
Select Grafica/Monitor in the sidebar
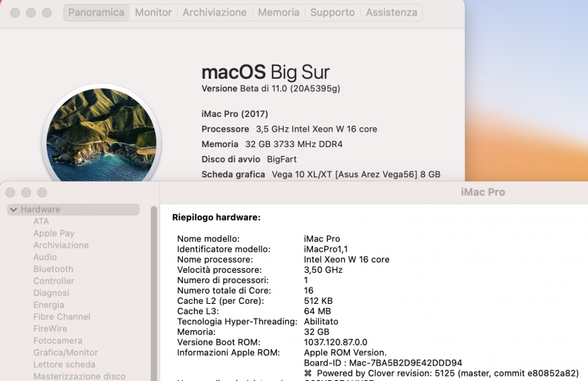65,352
